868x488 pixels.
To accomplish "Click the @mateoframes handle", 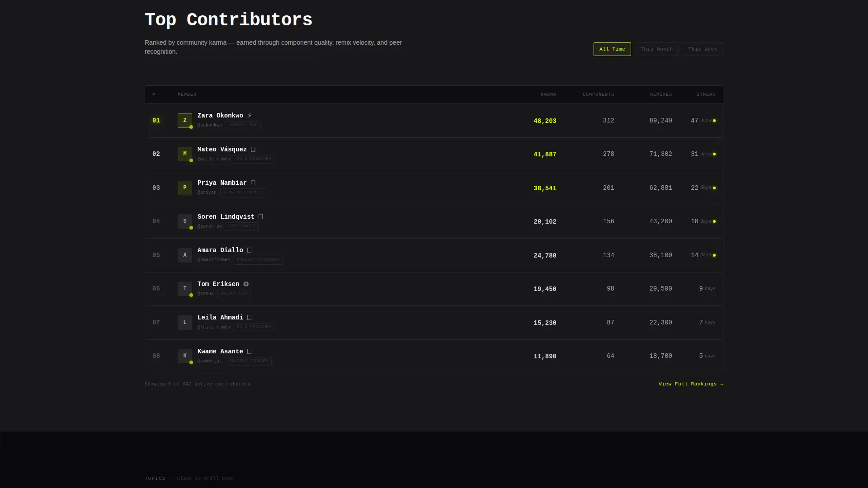I will (214, 159).
